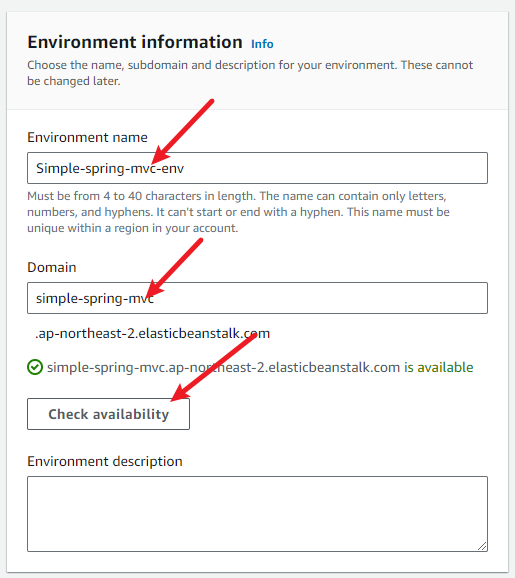Click the "Domain" field label
The height and width of the screenshot is (578, 515).
[x=52, y=267]
